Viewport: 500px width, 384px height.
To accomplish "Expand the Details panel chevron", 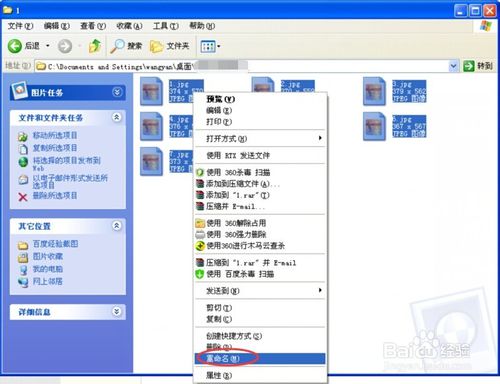I will (117, 311).
